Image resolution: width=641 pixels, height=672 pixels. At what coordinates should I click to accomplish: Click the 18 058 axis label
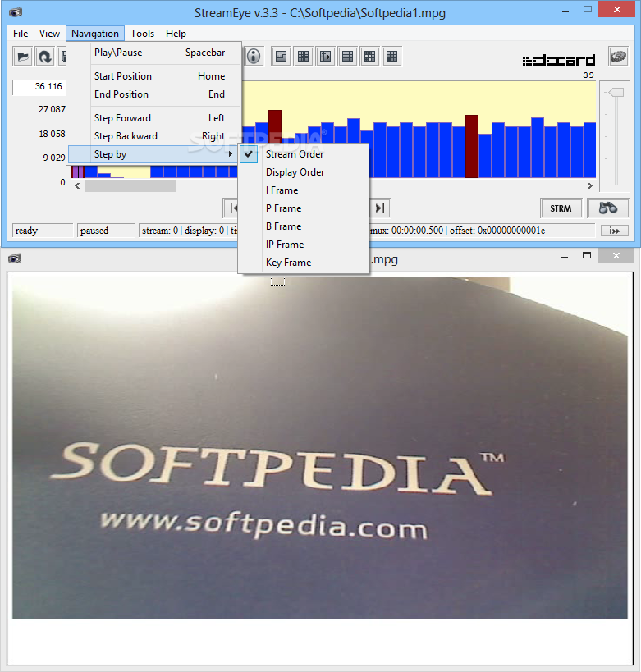pyautogui.click(x=52, y=134)
